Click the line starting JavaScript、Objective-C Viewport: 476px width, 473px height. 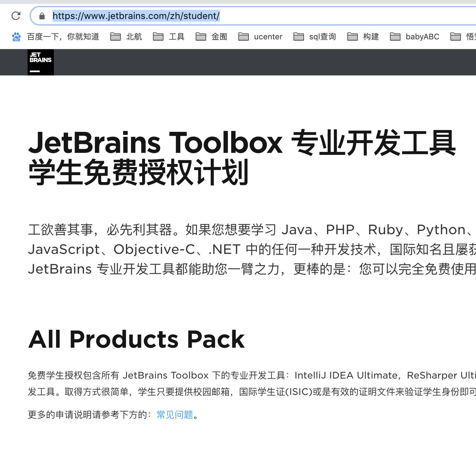coord(252,249)
